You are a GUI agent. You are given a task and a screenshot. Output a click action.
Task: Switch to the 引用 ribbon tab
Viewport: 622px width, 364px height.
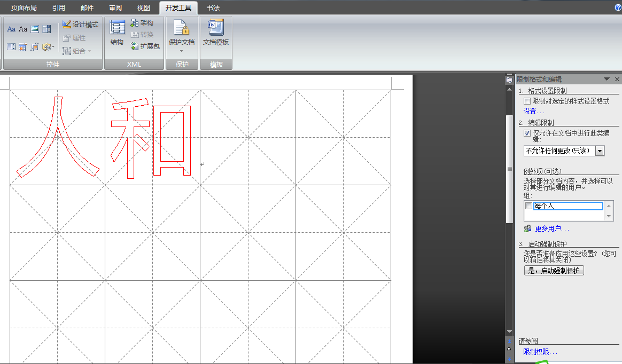(x=59, y=8)
